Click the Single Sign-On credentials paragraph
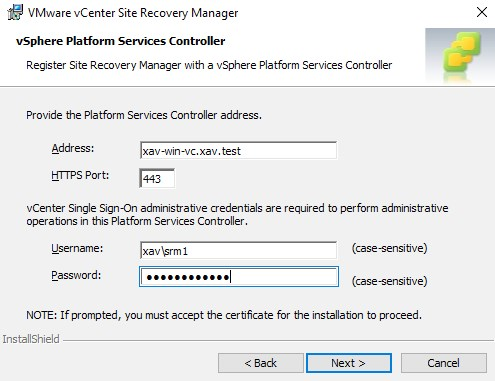The image size is (495, 381). [237, 214]
